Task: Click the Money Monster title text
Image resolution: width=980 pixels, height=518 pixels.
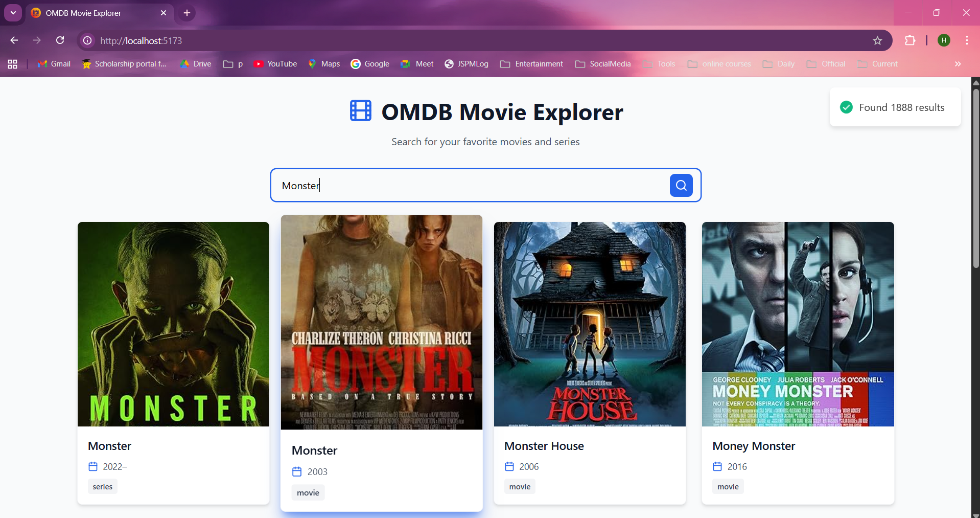Action: pyautogui.click(x=754, y=446)
